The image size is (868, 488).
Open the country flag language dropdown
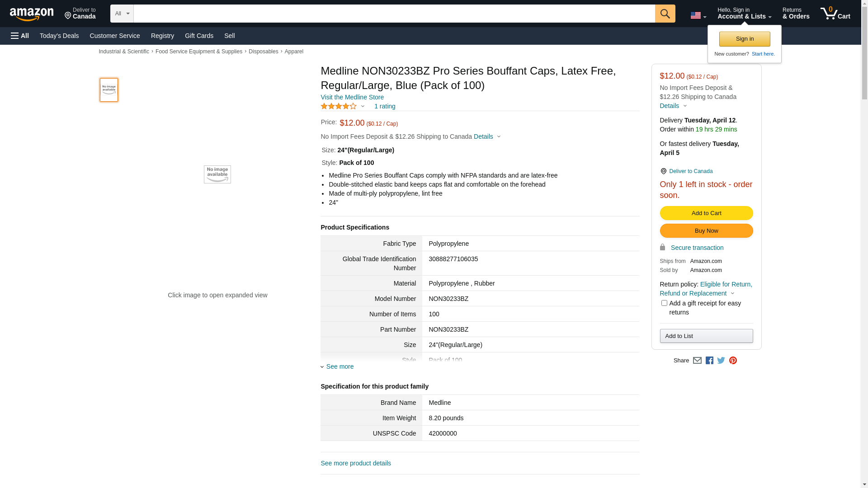point(698,15)
